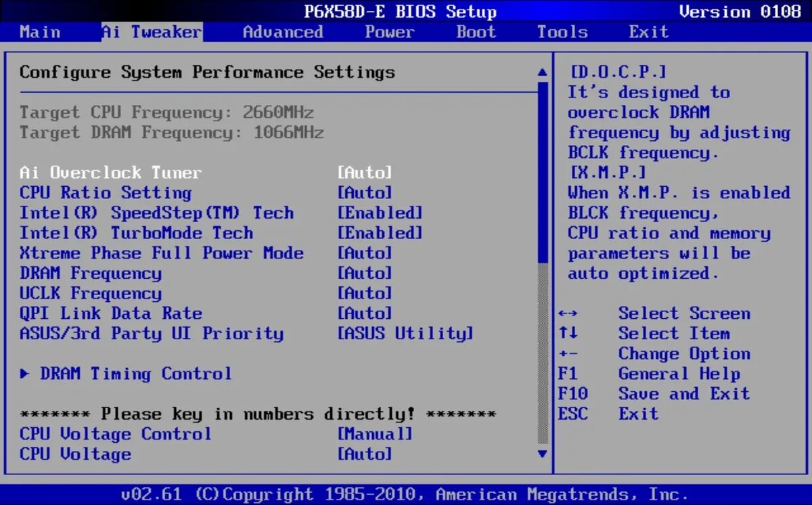This screenshot has width=812, height=505.
Task: Click the P6X58D-E BIOS Setup title
Action: tap(400, 12)
